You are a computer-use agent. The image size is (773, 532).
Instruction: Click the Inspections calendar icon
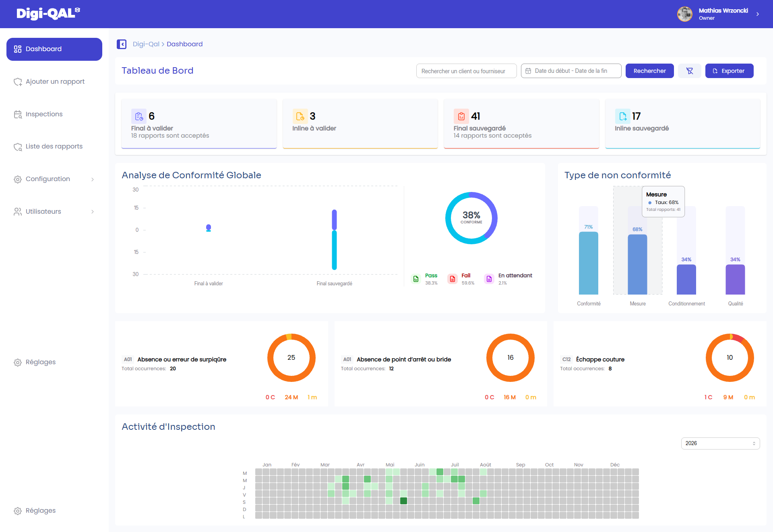[18, 114]
